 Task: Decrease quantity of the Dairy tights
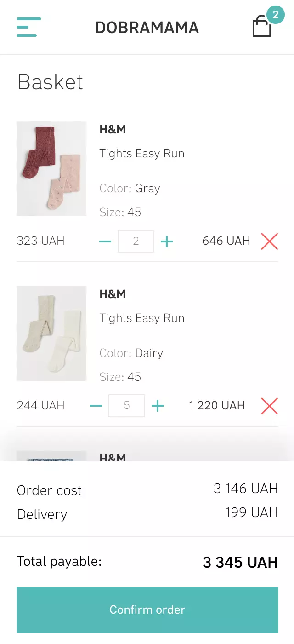(96, 406)
